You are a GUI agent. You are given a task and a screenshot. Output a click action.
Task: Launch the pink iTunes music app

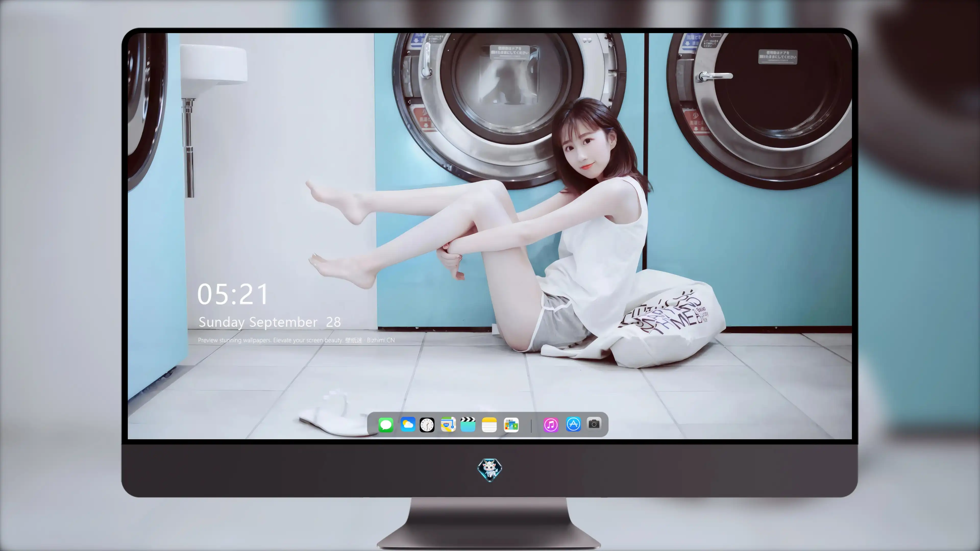(x=551, y=424)
